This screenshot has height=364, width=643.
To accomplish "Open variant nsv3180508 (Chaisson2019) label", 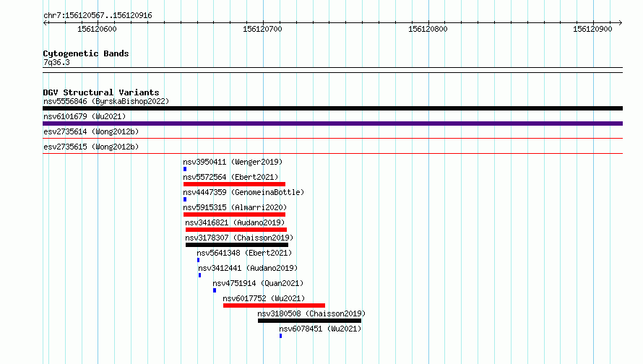I will coord(311,313).
